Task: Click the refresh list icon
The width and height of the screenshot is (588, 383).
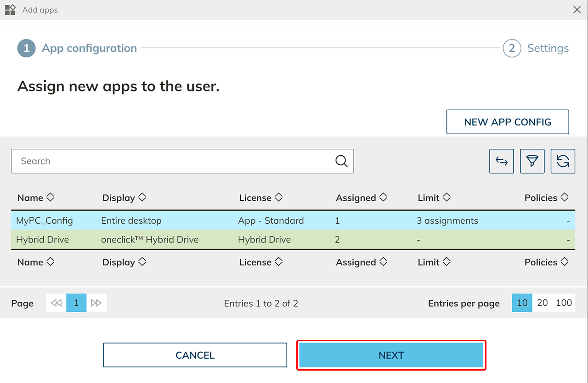Action: (x=563, y=161)
